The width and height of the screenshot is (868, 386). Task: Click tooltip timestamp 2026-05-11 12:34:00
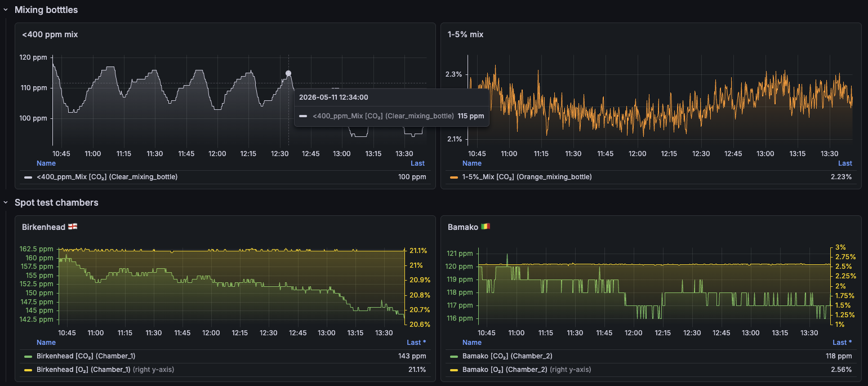pyautogui.click(x=333, y=97)
